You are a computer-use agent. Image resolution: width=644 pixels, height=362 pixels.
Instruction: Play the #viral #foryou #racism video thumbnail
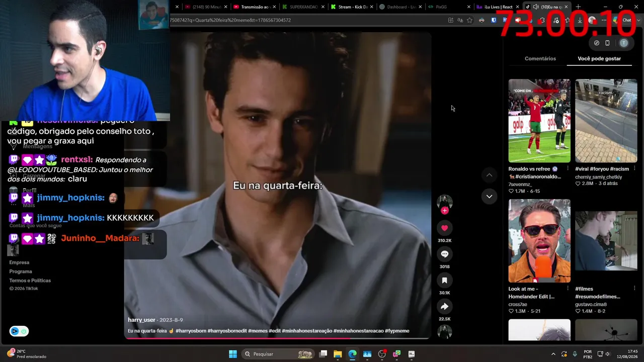pyautogui.click(x=606, y=121)
